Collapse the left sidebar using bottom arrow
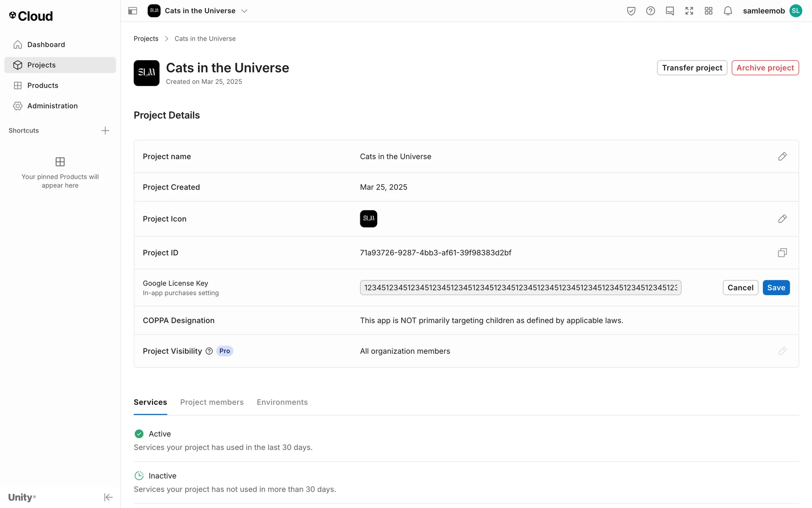Screen dimensions: 812x508 (x=108, y=497)
